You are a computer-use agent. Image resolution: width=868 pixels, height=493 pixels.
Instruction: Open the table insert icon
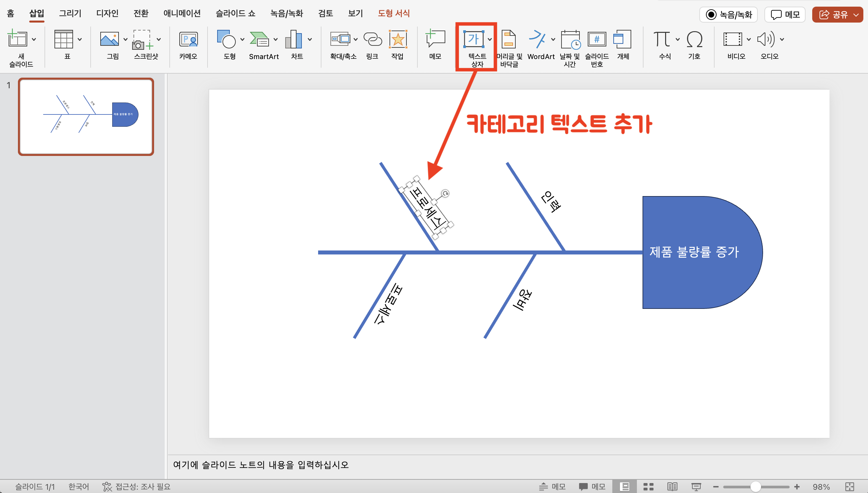64,38
